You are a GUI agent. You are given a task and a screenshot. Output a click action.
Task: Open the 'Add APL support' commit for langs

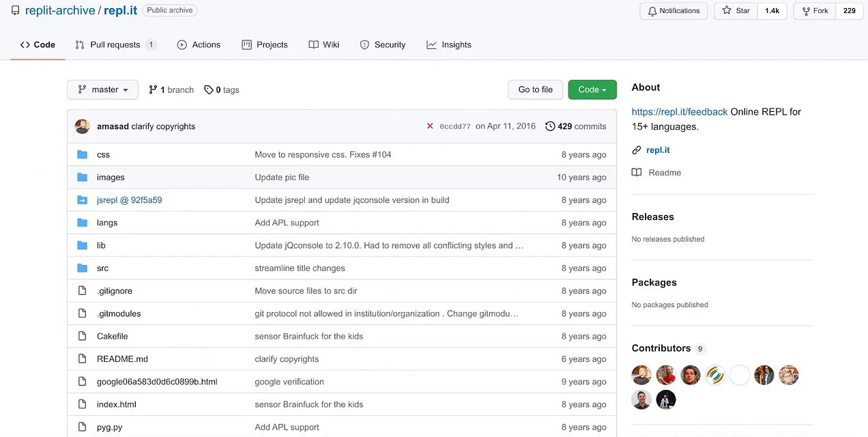287,223
